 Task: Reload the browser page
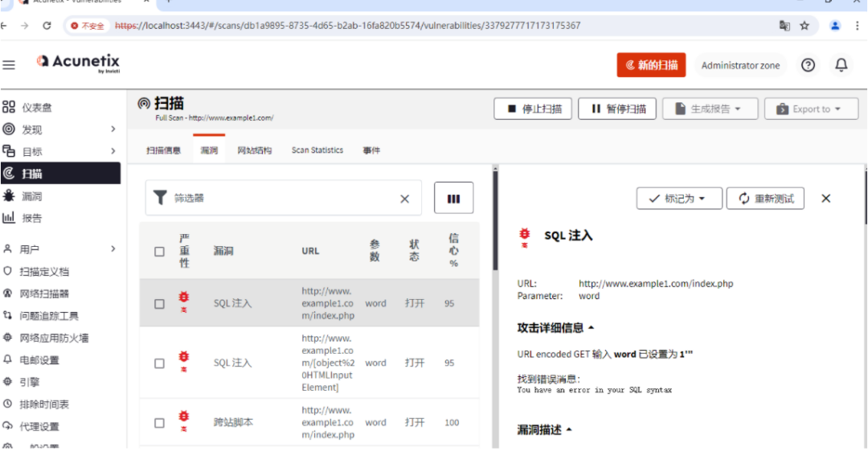coord(47,26)
